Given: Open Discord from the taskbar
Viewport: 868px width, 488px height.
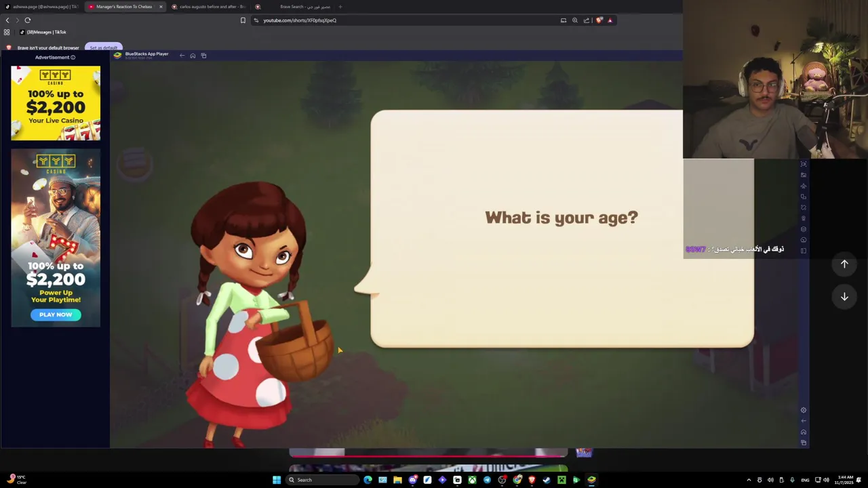Looking at the screenshot, I should pyautogui.click(x=412, y=480).
